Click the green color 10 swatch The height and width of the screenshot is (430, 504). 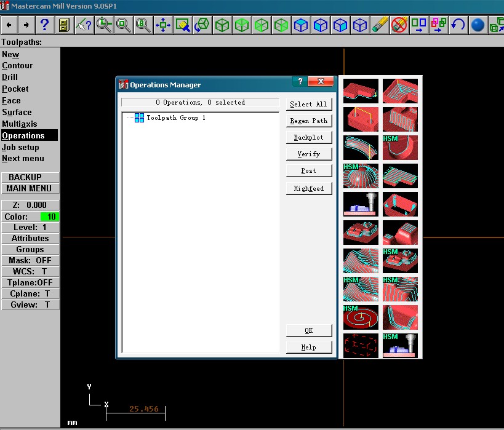pos(49,217)
